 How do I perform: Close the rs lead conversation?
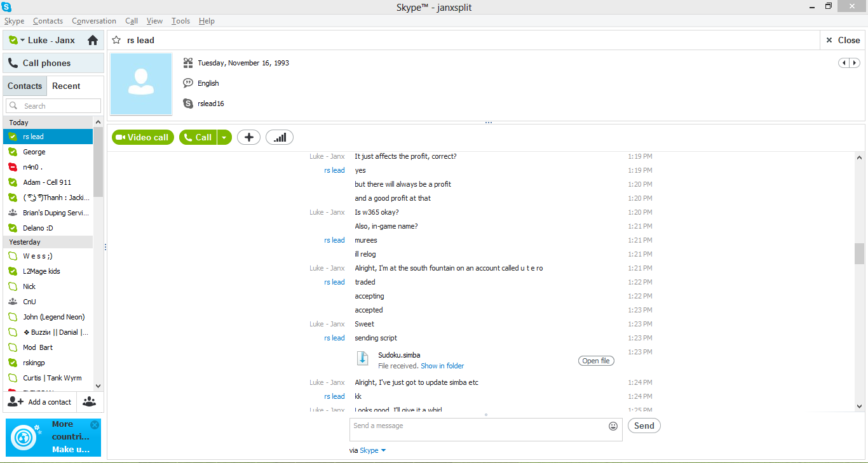pyautogui.click(x=843, y=40)
